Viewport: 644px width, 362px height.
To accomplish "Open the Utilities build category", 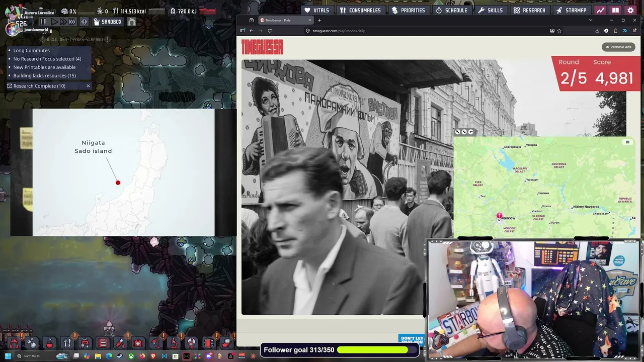I will (x=191, y=343).
